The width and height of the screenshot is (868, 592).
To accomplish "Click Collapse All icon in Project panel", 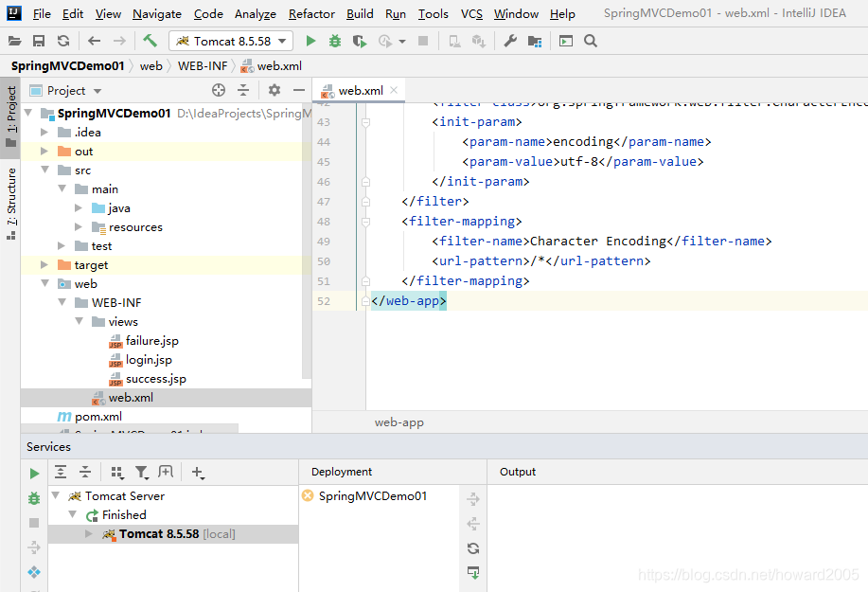I will click(243, 90).
